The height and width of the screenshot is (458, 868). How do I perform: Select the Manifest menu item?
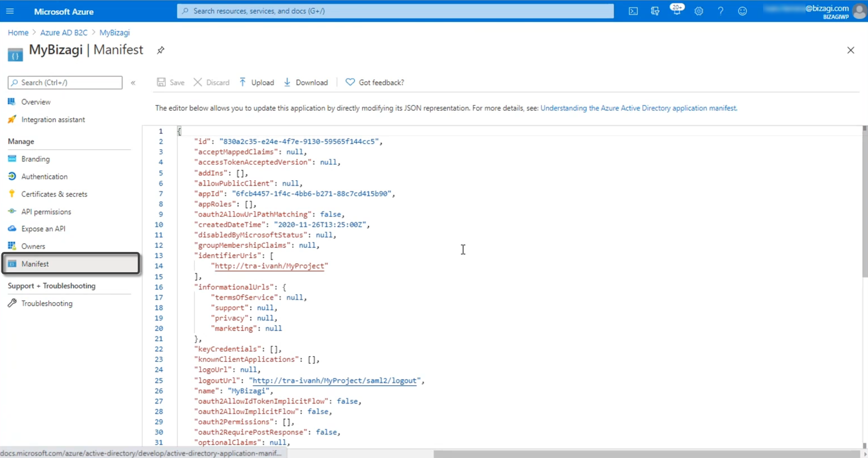coord(71,264)
